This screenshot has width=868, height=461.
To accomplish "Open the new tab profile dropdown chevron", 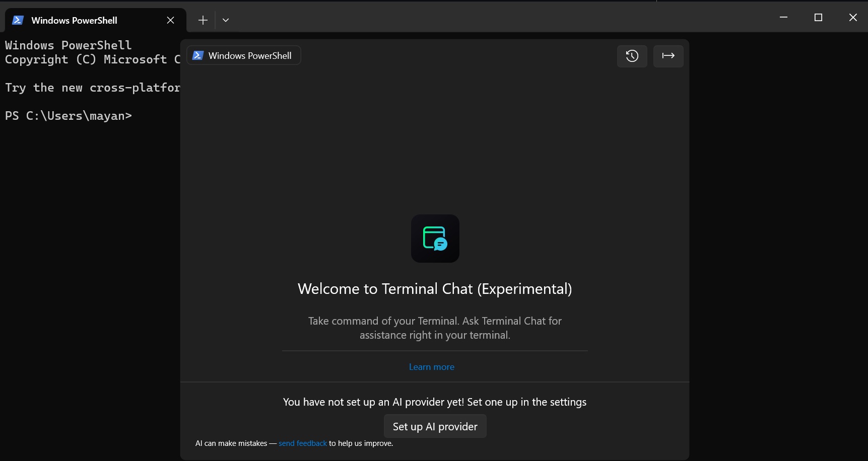I will pos(226,20).
